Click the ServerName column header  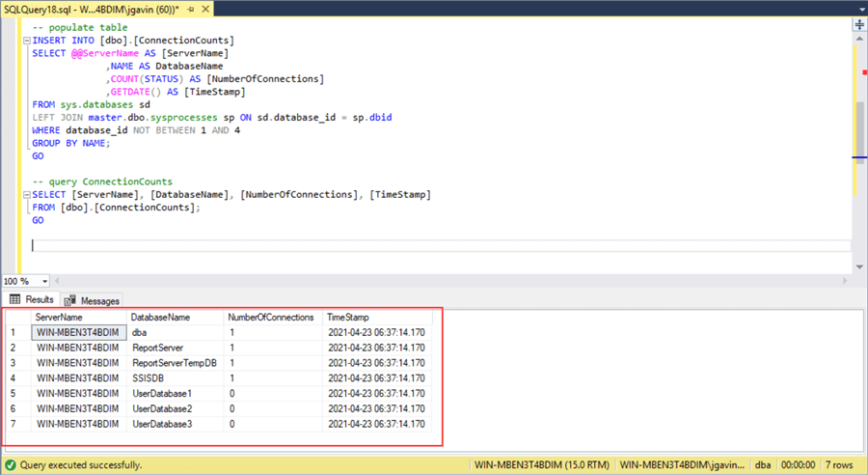pyautogui.click(x=79, y=317)
